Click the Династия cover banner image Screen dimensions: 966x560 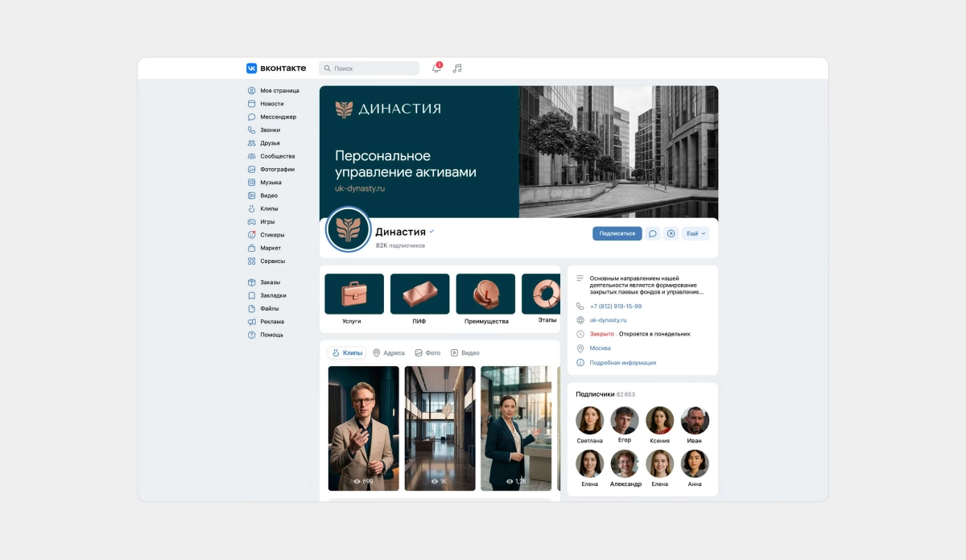(518, 152)
